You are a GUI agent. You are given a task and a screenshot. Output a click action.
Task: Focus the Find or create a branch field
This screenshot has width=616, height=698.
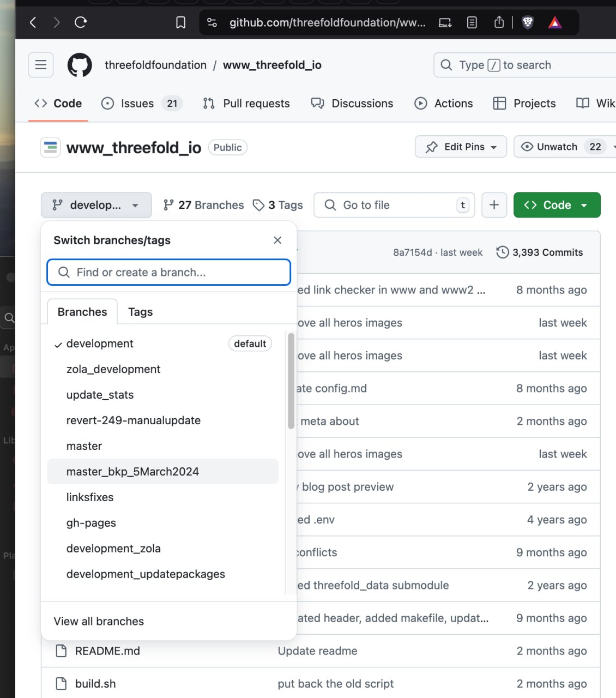point(169,272)
